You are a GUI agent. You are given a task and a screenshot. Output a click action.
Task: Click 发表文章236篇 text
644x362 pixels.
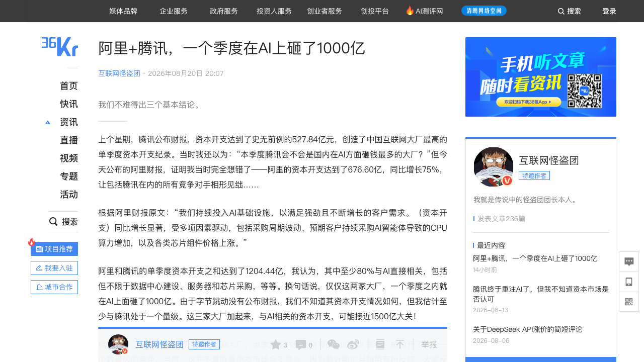click(501, 219)
